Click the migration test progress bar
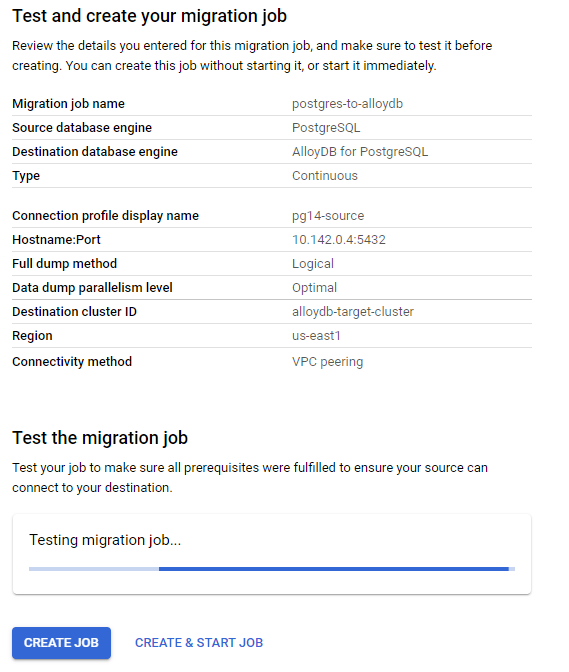The image size is (569, 672). (272, 569)
